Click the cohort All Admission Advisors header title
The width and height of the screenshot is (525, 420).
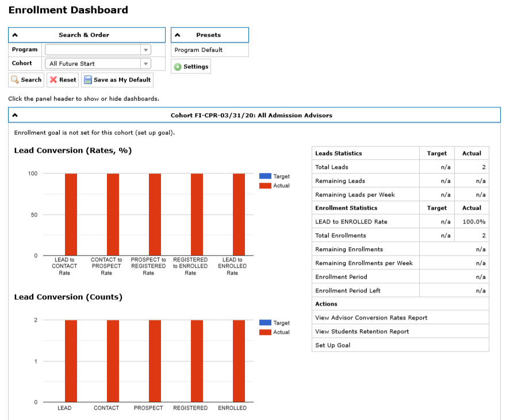[251, 115]
